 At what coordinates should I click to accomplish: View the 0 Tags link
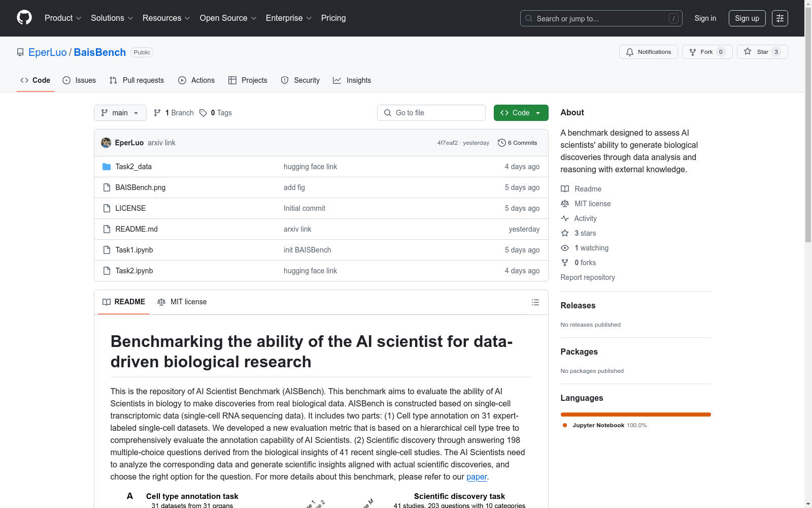(x=216, y=113)
